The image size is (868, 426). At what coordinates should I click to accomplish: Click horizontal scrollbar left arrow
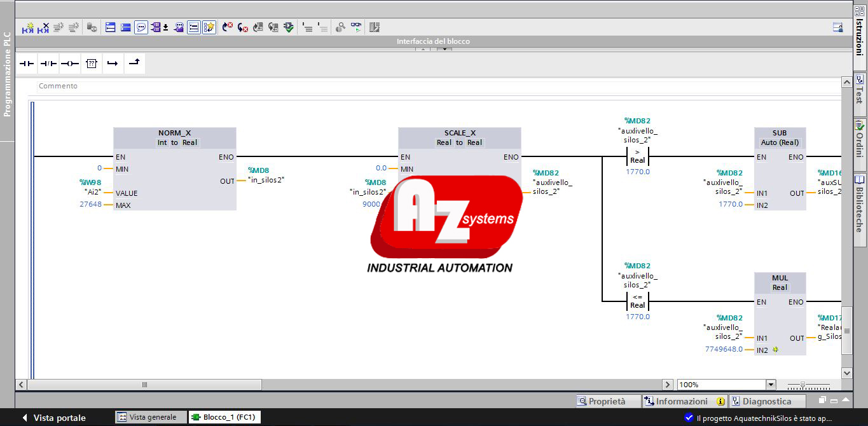coord(21,385)
